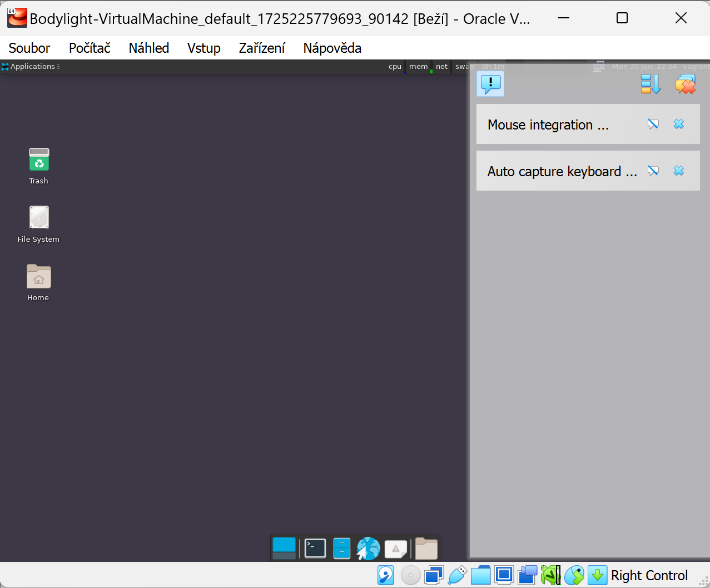
Task: Launch the terminal emulator from the dock
Action: pos(315,549)
